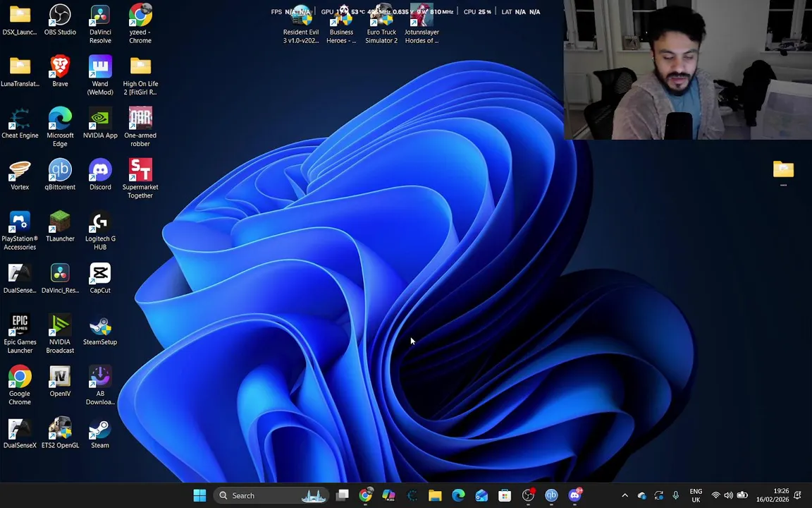The height and width of the screenshot is (508, 812).
Task: Select the Cheat Engine desktop shortcut
Action: pos(20,123)
